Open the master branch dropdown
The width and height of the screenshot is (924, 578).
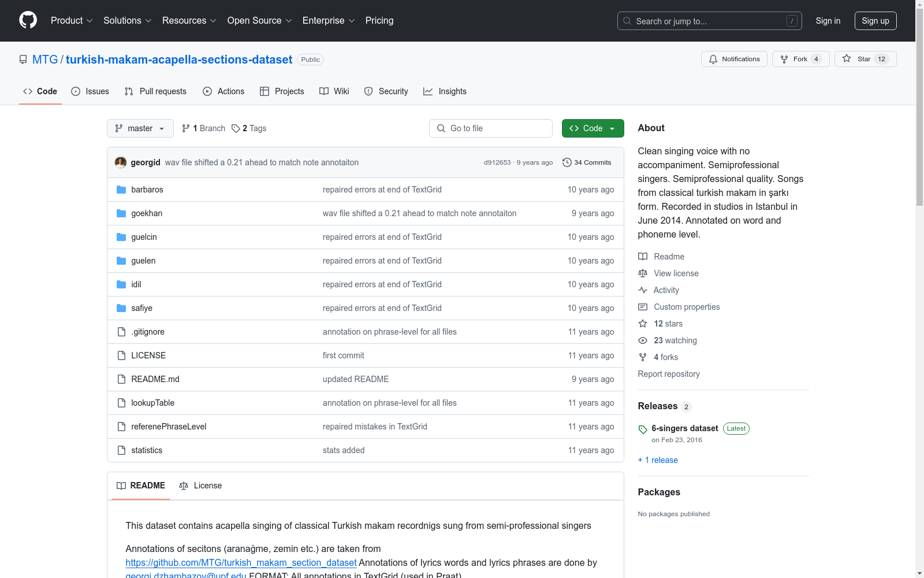[140, 128]
